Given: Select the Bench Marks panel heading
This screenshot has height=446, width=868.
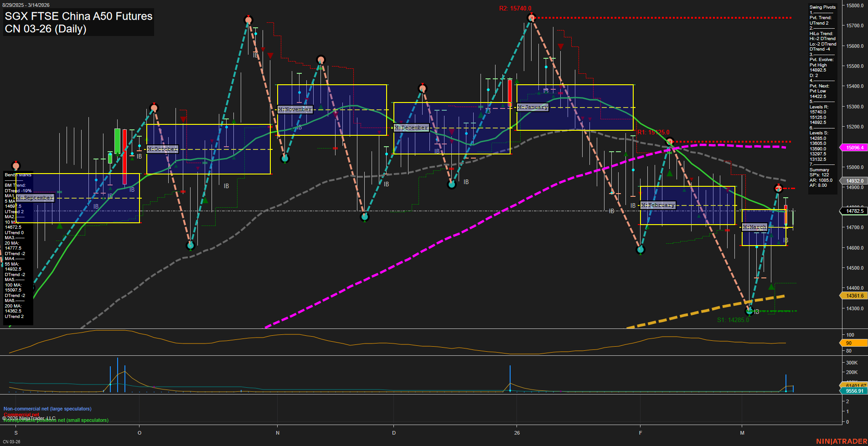Looking at the screenshot, I should point(18,175).
